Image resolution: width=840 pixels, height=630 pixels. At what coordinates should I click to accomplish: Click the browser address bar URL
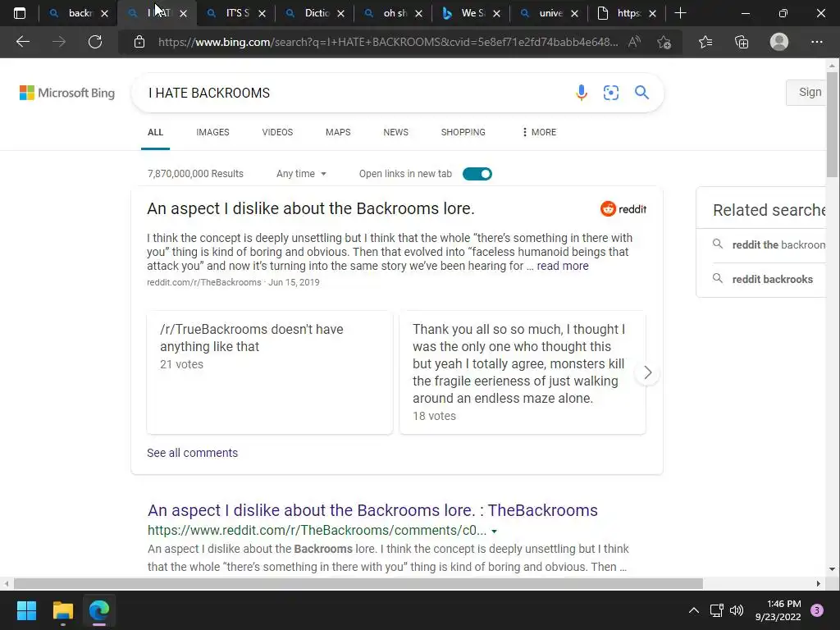387,42
